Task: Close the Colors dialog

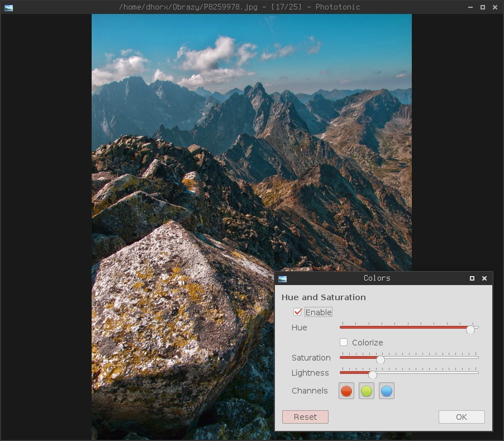Action: click(484, 278)
